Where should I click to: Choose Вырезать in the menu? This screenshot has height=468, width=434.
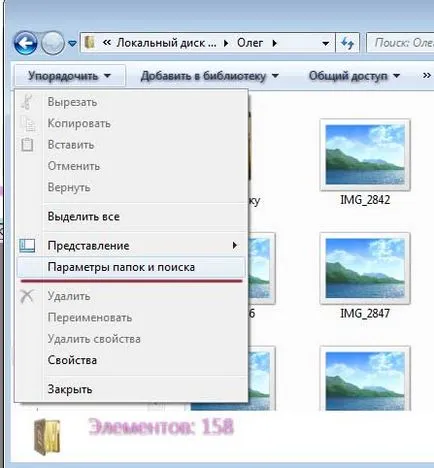pyautogui.click(x=132, y=102)
